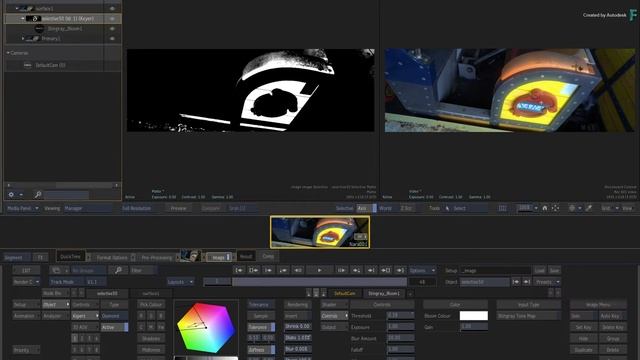Click the Shadows button
The height and width of the screenshot is (360, 640).
tap(151, 339)
